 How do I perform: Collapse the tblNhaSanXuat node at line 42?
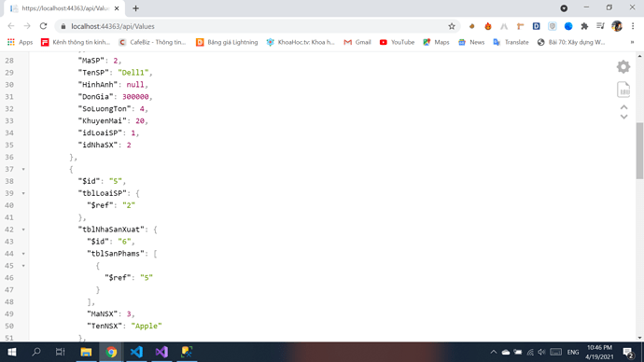click(x=23, y=230)
